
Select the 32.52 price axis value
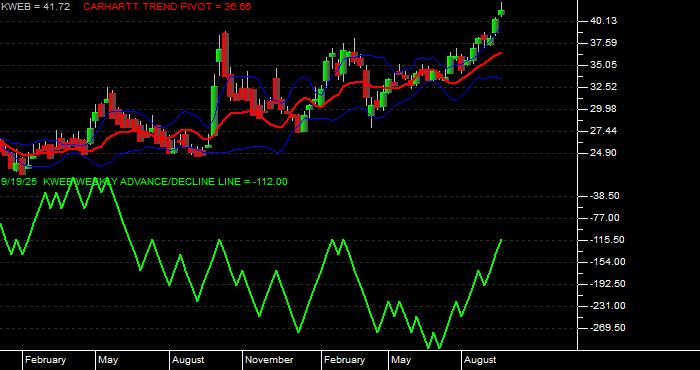604,87
